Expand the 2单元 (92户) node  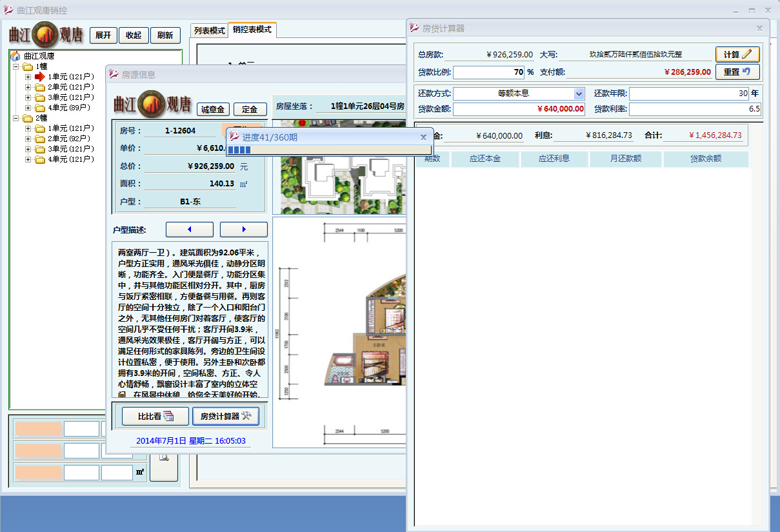pyautogui.click(x=28, y=139)
